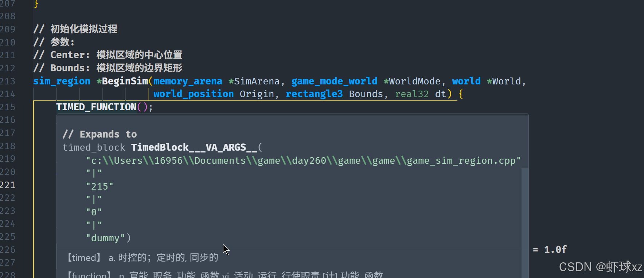Screen dimensions: 644x278
Task: Click the 1.0f value on line 226
Action: [555, 250]
